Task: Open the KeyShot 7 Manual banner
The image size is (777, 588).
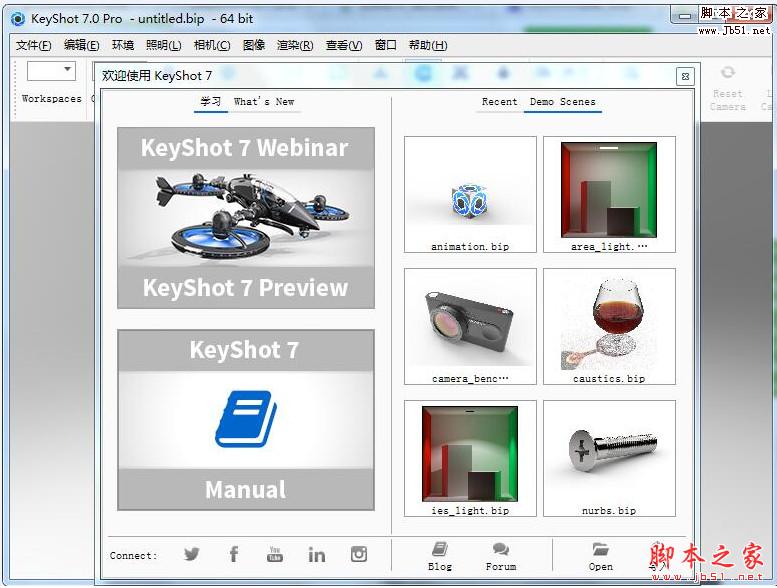Action: (x=246, y=420)
